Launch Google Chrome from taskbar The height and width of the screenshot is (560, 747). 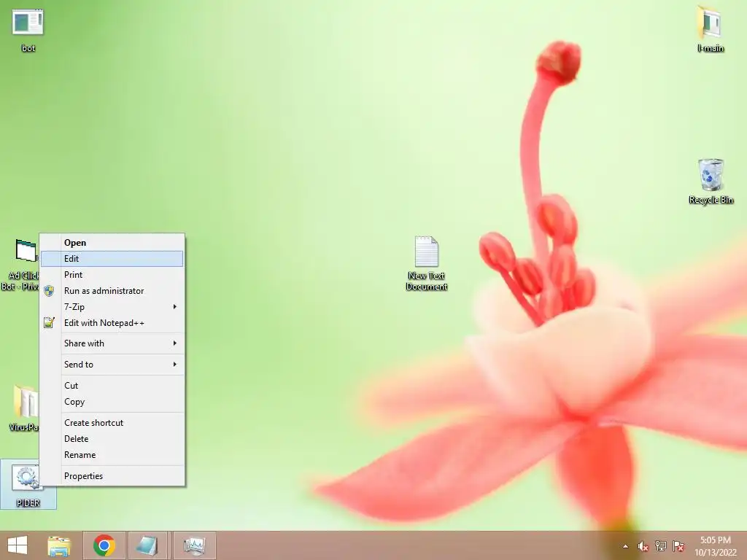[104, 545]
